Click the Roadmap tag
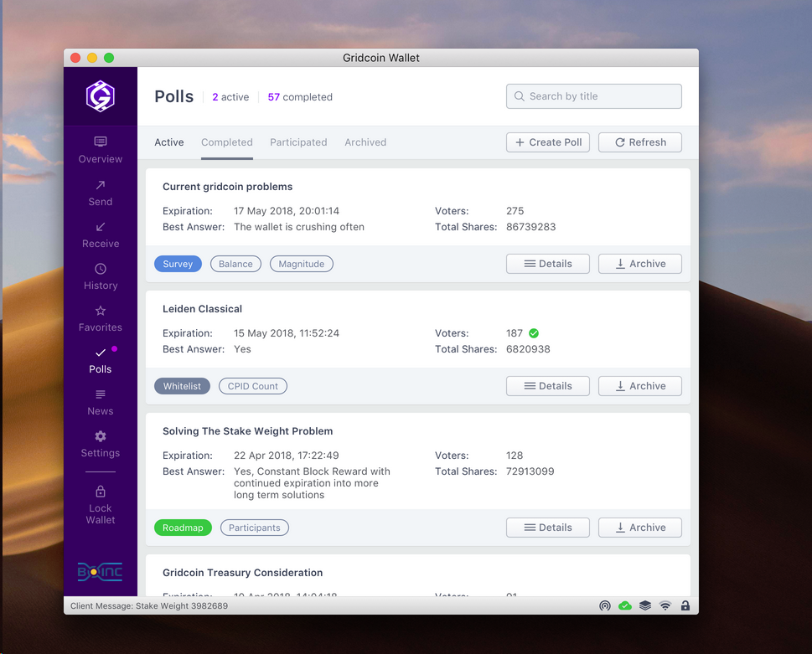 point(183,528)
